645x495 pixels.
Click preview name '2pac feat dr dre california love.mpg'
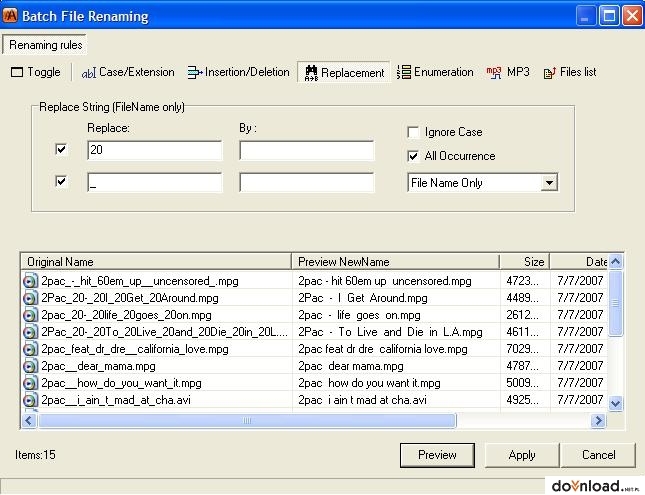pyautogui.click(x=383, y=349)
